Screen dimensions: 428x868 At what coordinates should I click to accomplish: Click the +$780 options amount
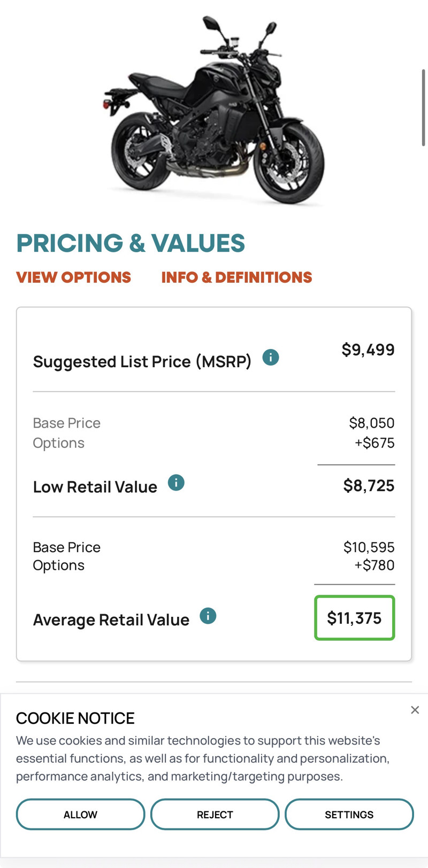(374, 565)
